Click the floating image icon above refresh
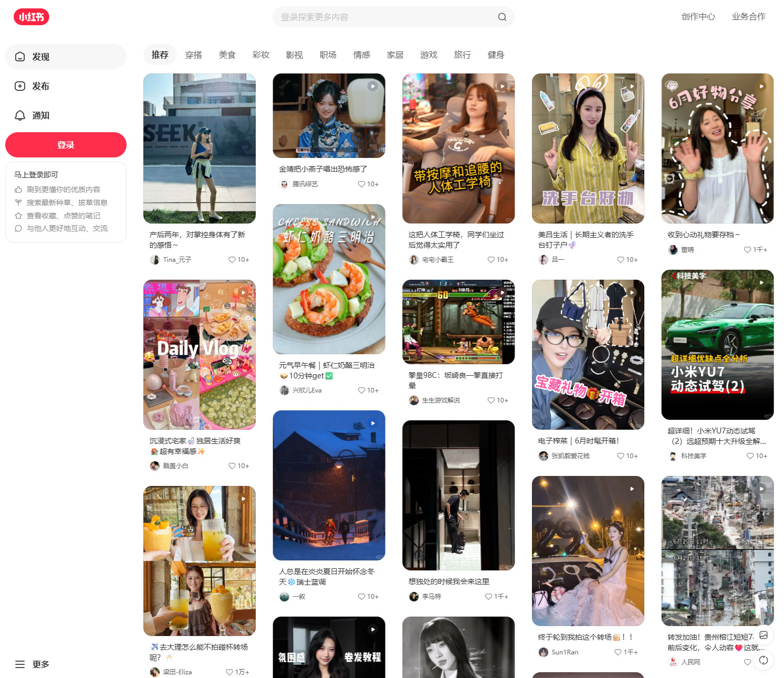This screenshot has width=784, height=678. (764, 635)
